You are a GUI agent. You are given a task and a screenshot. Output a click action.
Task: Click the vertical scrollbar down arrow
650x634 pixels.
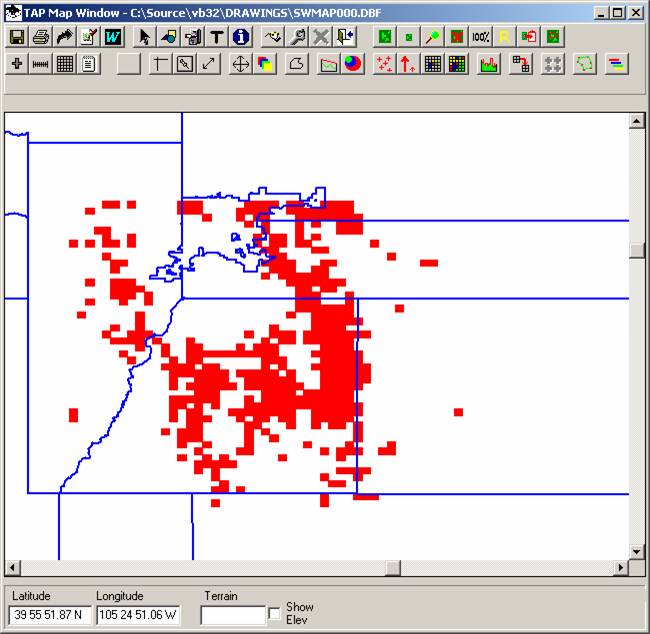636,552
